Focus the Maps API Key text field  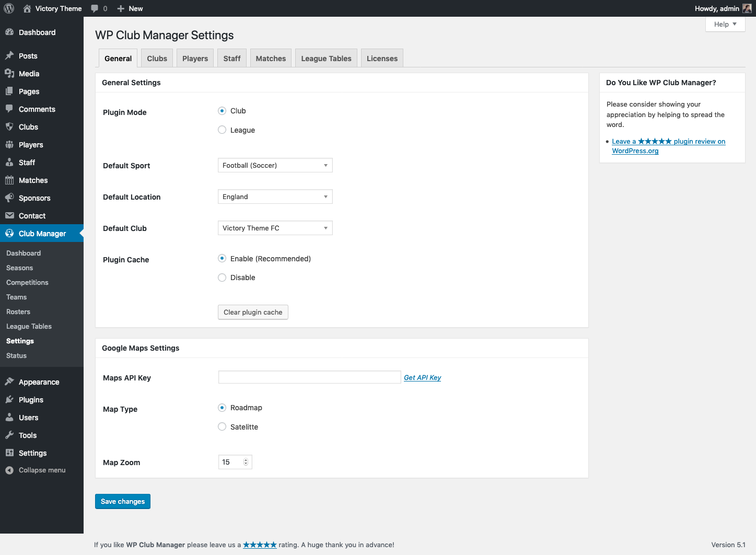309,377
